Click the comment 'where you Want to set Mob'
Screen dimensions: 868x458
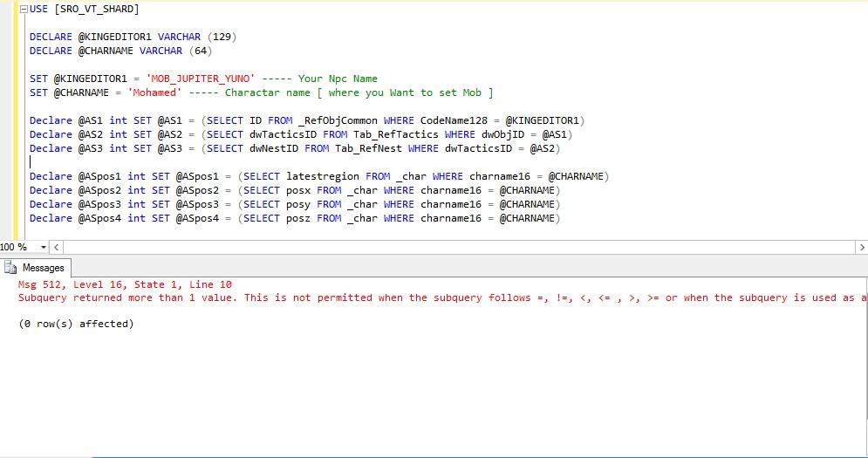[x=405, y=92]
